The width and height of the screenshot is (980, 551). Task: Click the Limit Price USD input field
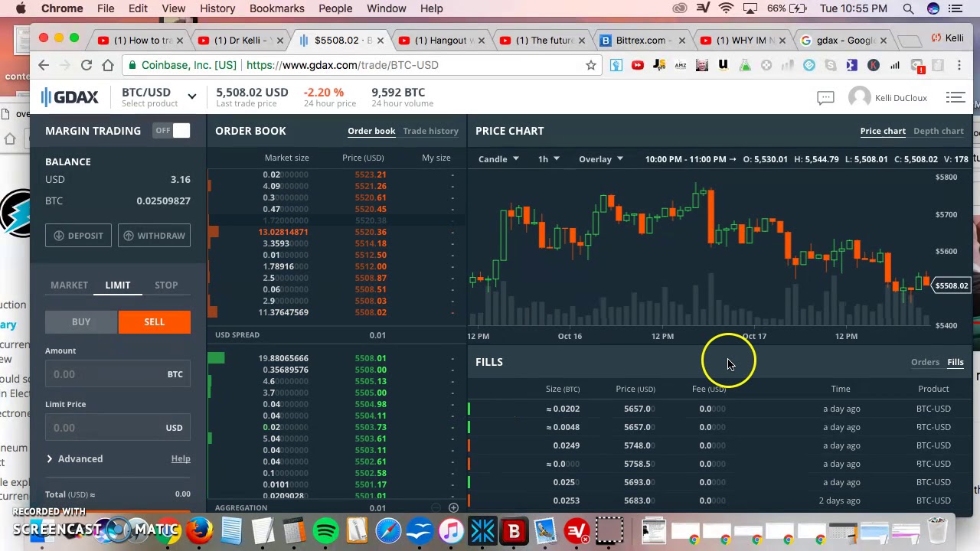click(x=118, y=428)
